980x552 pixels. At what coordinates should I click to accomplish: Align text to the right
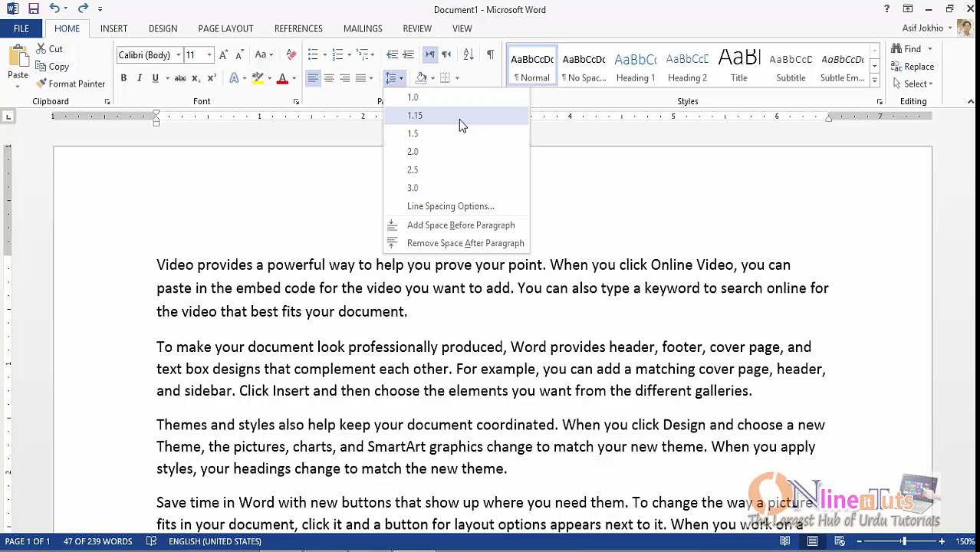(344, 78)
